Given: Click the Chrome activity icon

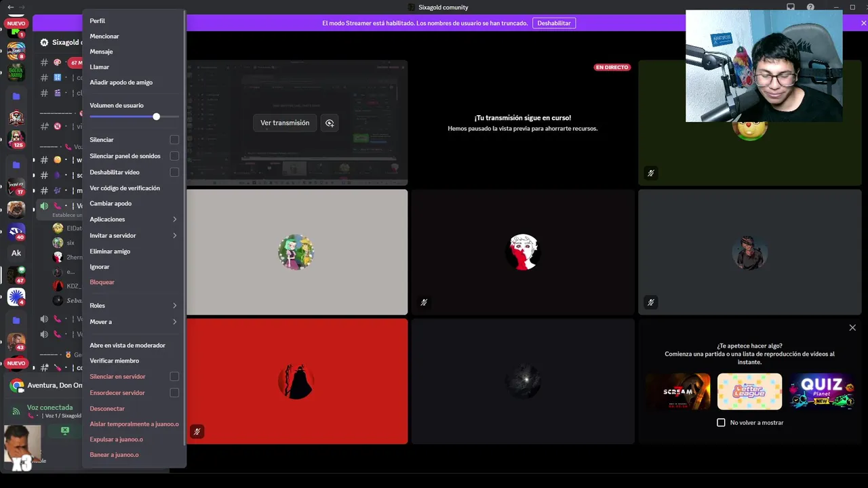Looking at the screenshot, I should (17, 386).
